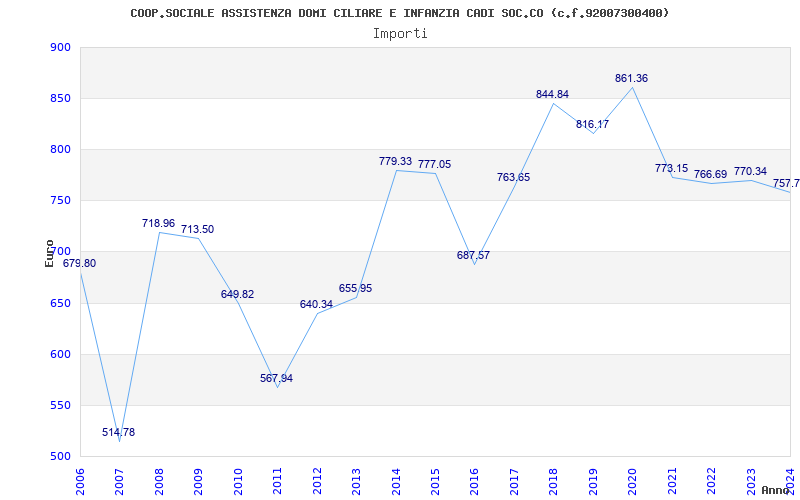Click the data label 777.05
The image size is (800, 500).
[435, 164]
